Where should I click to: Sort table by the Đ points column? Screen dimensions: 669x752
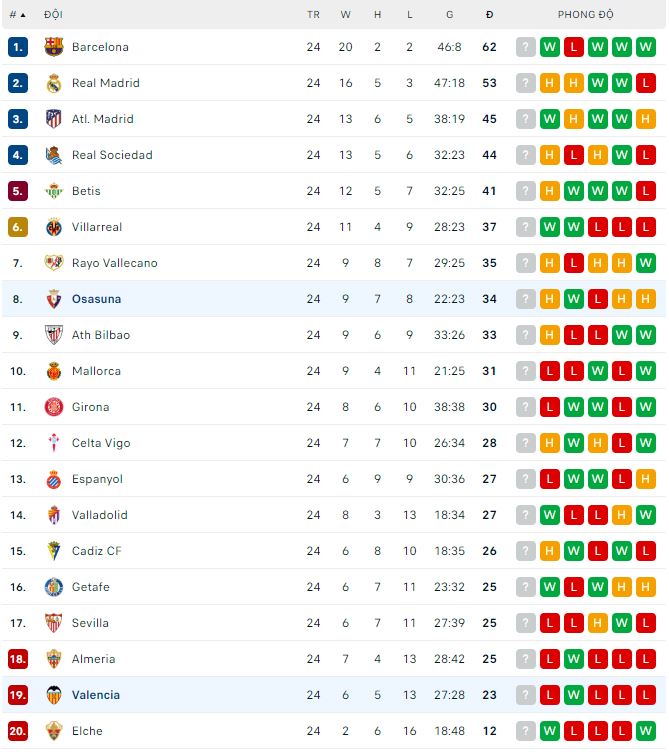pyautogui.click(x=489, y=15)
